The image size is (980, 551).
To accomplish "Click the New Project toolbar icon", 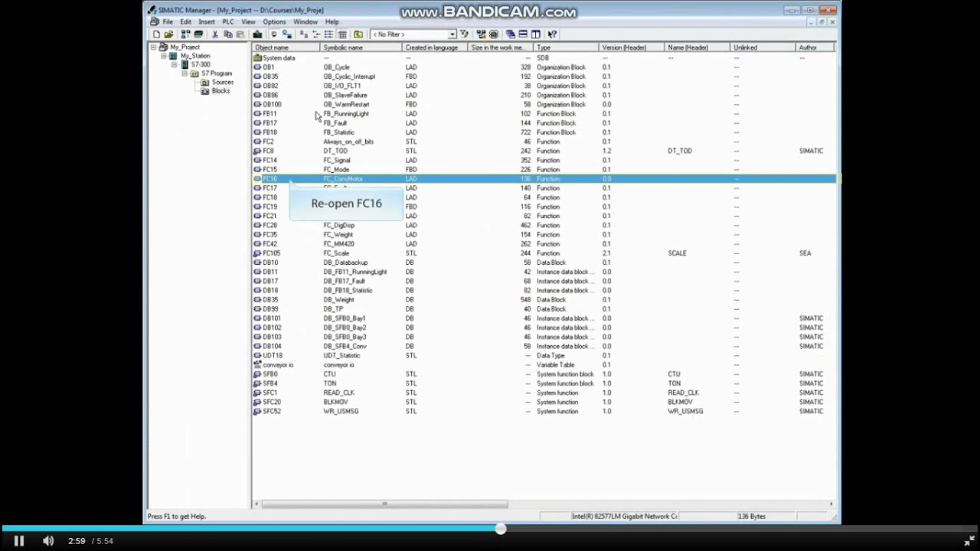I will click(x=156, y=34).
